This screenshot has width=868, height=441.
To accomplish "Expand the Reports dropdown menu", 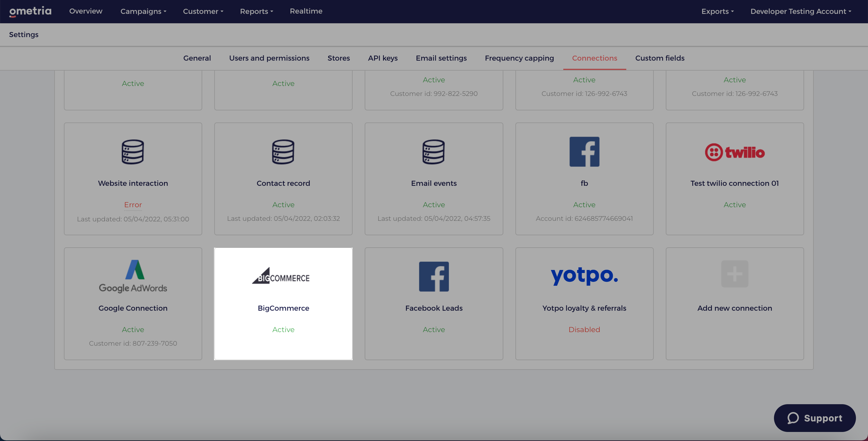I will pyautogui.click(x=256, y=11).
